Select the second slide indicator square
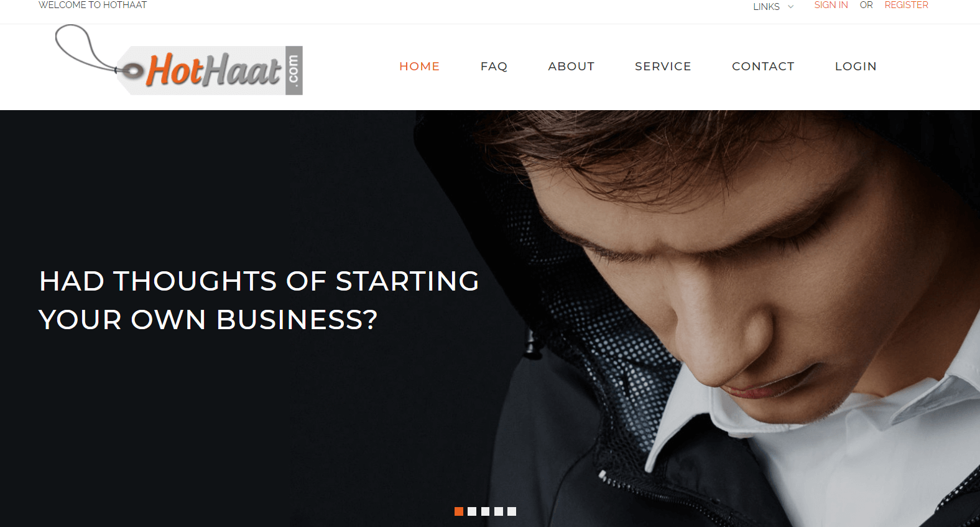 (x=472, y=511)
